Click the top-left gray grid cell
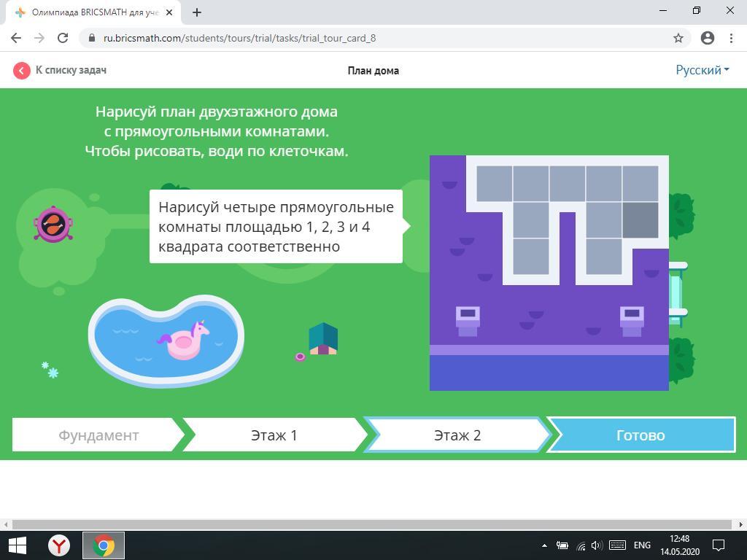747x560 pixels. [x=494, y=183]
